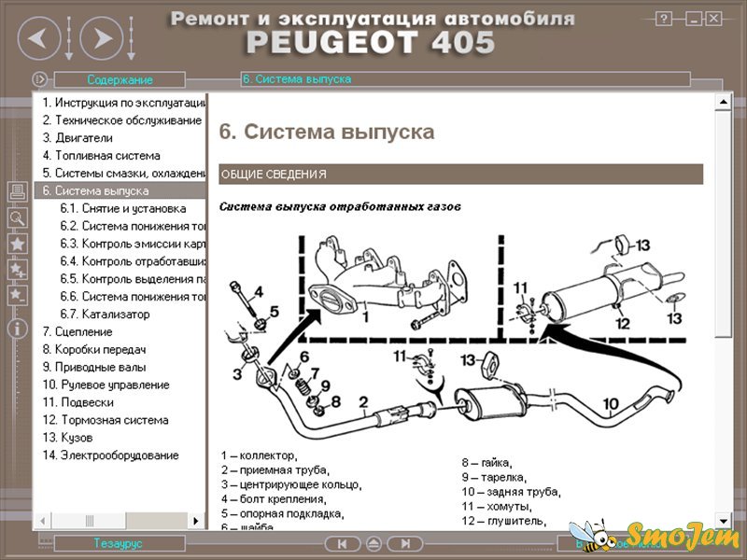
Task: Click contents panel scroll right arrow
Action: pyautogui.click(x=195, y=521)
